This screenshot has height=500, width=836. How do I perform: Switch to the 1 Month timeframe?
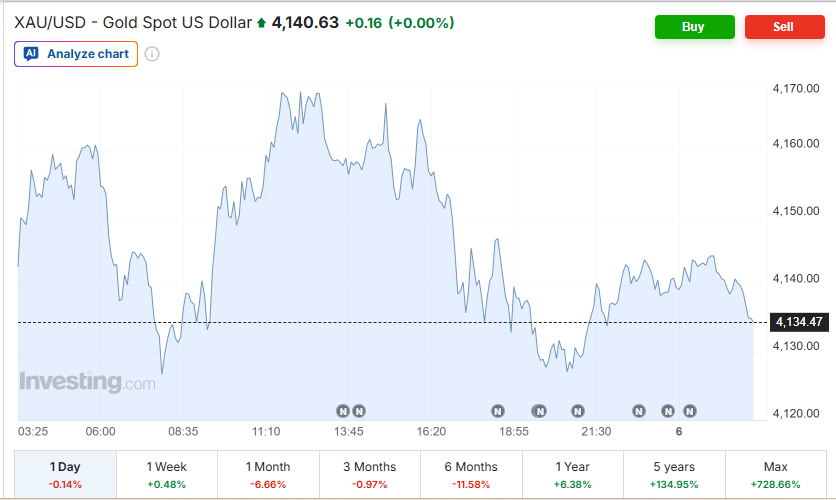[268, 474]
